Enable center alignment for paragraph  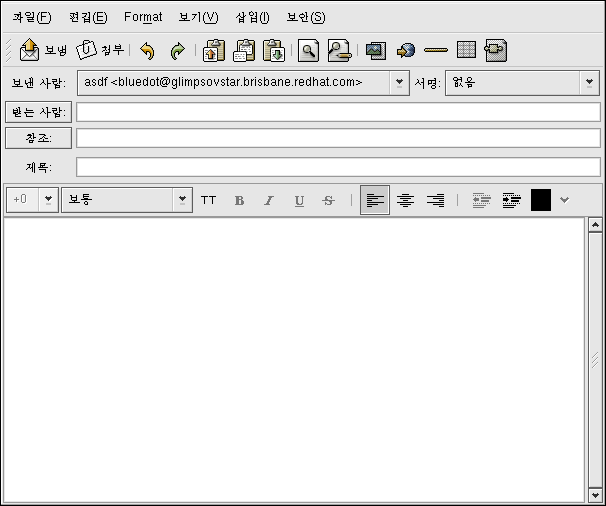(x=405, y=200)
